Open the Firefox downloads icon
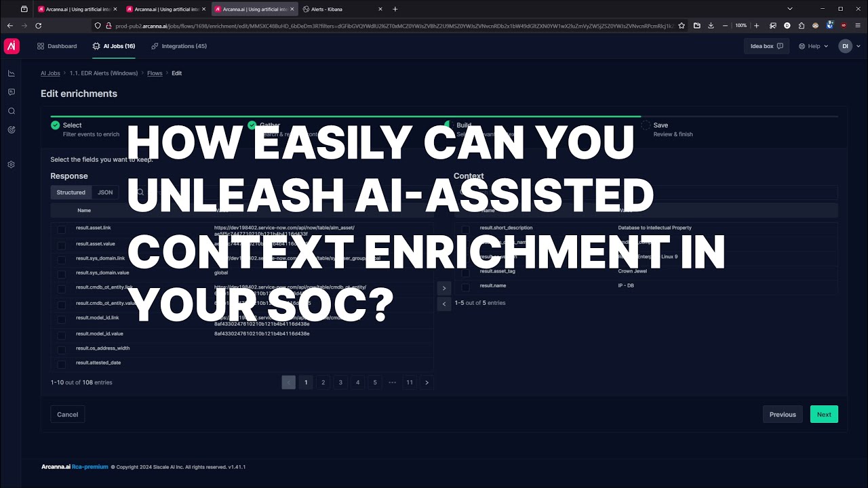868x488 pixels. coord(711,26)
